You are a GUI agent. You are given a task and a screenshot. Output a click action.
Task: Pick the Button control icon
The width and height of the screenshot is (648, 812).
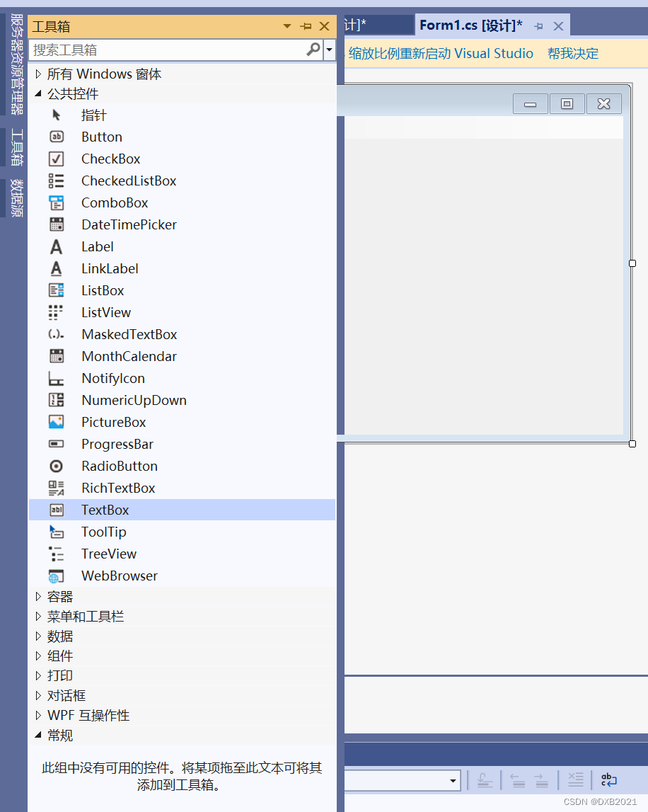point(57,137)
